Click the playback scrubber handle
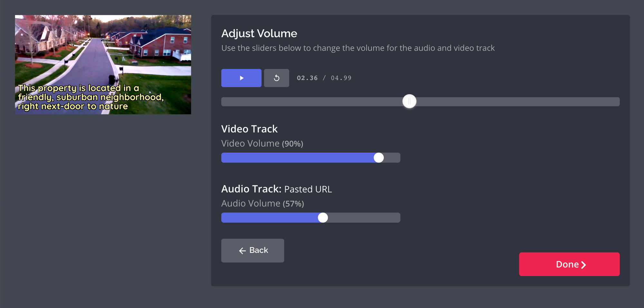The image size is (644, 308). (409, 102)
